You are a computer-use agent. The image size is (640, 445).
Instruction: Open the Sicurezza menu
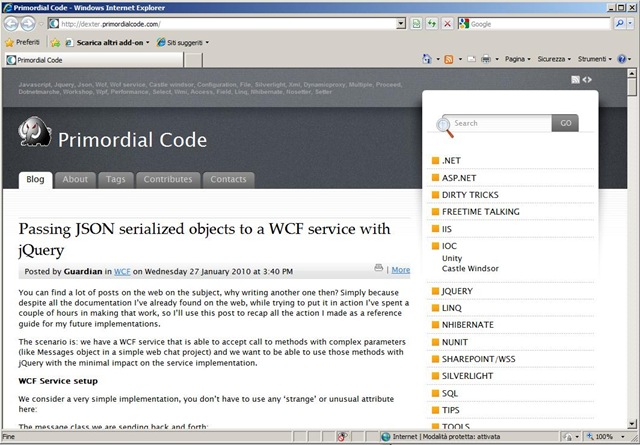coord(554,59)
